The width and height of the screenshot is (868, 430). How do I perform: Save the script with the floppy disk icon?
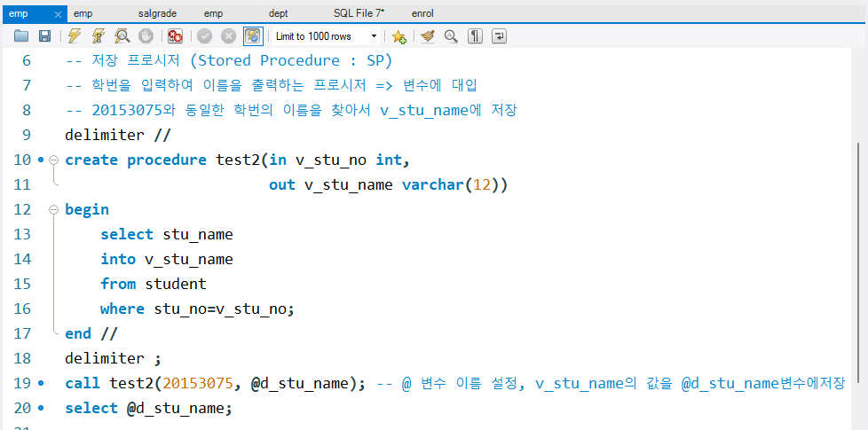45,36
